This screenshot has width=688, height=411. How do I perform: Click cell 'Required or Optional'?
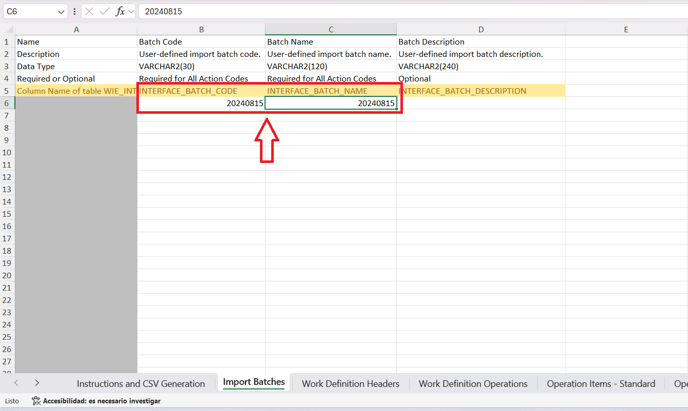76,79
